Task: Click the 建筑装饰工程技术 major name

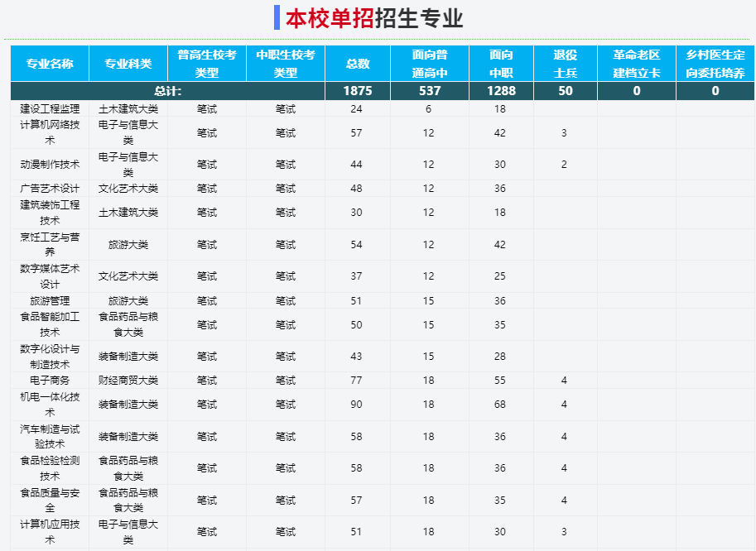Action: pyautogui.click(x=50, y=213)
